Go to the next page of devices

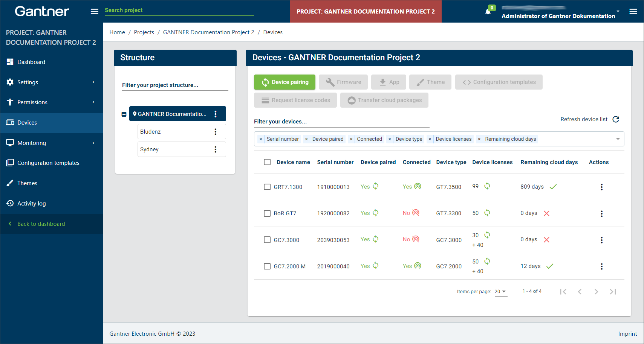[x=596, y=292]
